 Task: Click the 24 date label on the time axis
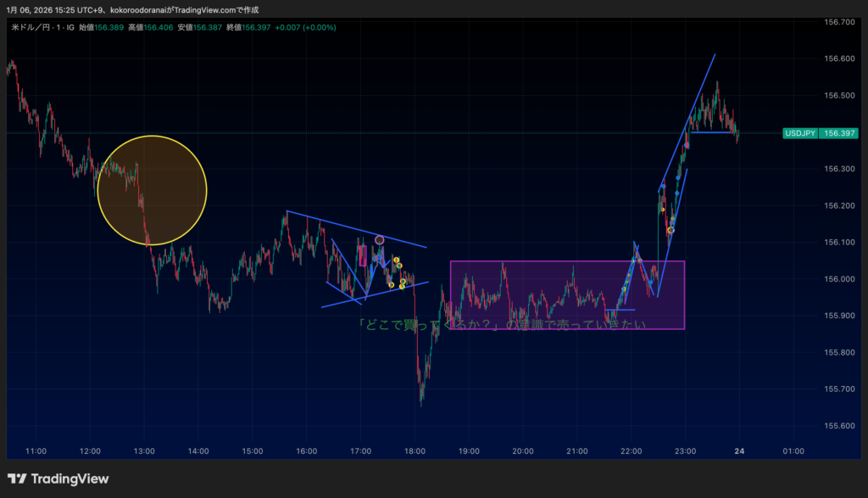tap(739, 450)
